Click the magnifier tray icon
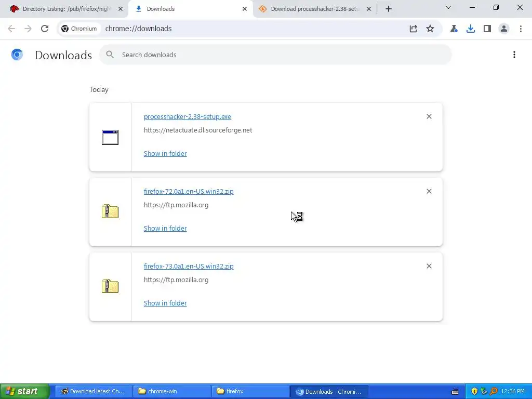The height and width of the screenshot is (399, 532). [x=494, y=391]
